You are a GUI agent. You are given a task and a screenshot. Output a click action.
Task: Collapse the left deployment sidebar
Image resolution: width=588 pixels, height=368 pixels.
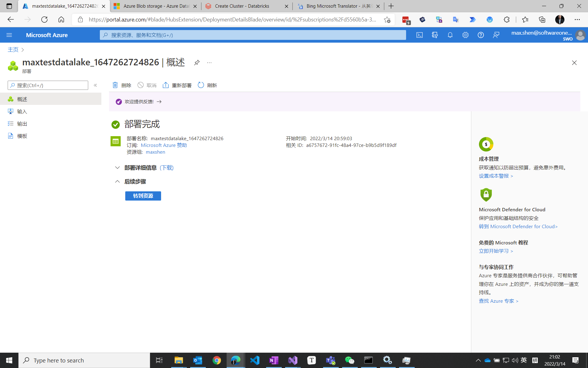tap(95, 85)
